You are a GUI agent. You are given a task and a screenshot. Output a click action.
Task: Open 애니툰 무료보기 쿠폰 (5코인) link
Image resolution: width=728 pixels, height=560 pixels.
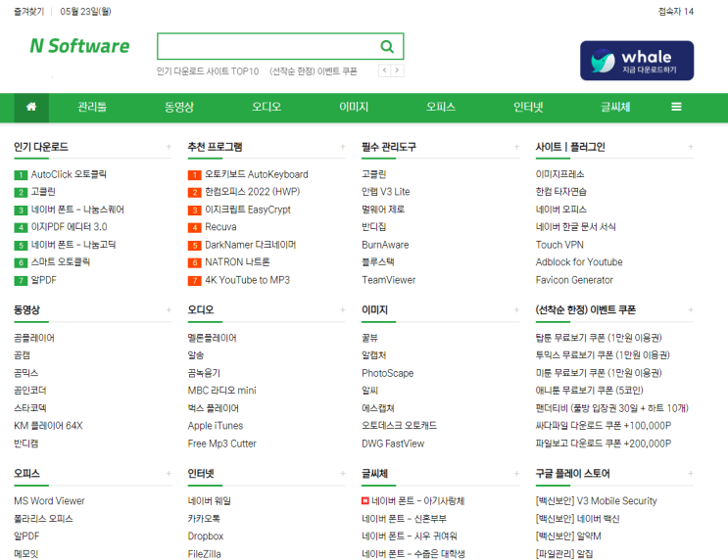pyautogui.click(x=589, y=391)
